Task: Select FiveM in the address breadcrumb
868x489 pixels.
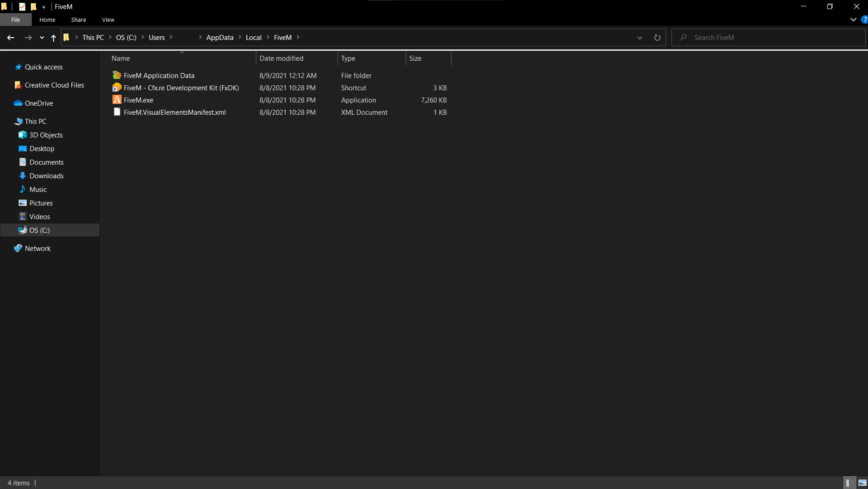Action: point(283,38)
